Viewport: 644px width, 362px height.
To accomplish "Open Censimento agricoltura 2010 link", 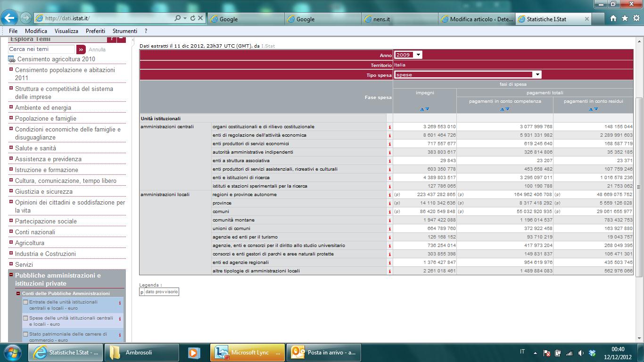I will (56, 59).
